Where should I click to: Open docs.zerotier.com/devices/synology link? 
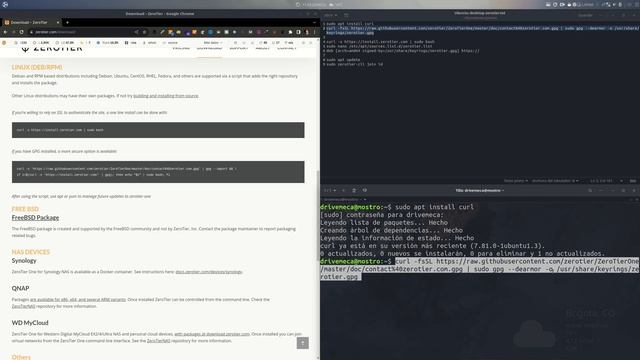(x=209, y=272)
